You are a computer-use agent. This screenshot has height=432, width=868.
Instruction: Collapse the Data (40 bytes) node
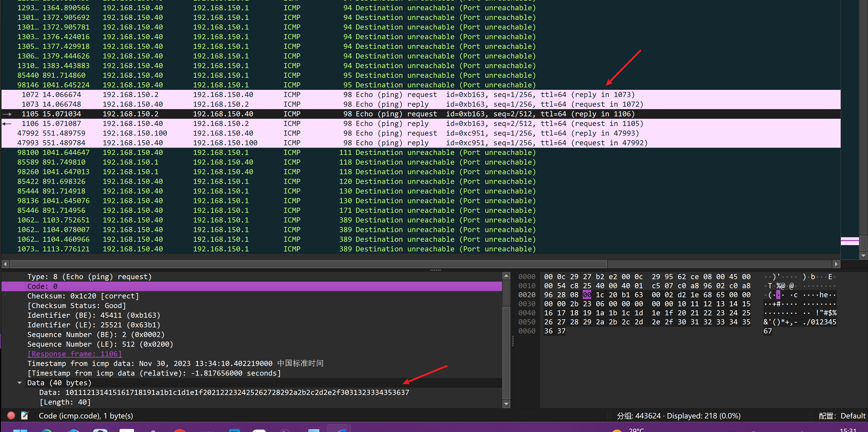tap(20, 383)
